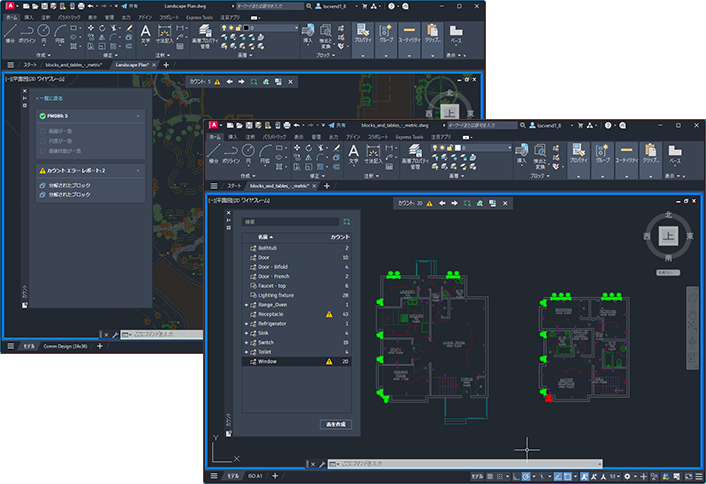The height and width of the screenshot is (484, 706).
Task: Expand the Switch row in count list
Action: [246, 343]
